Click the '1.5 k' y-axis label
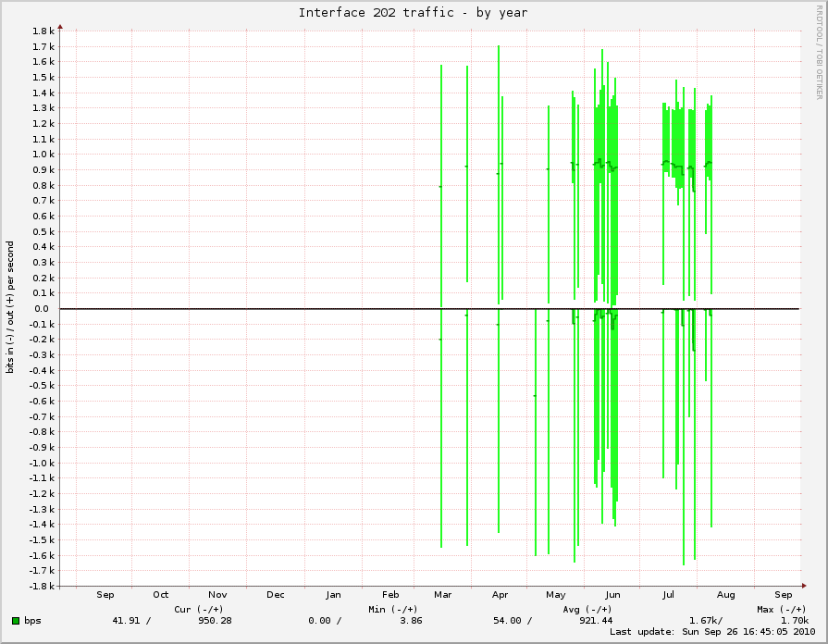The width and height of the screenshot is (828, 644). tap(43, 77)
